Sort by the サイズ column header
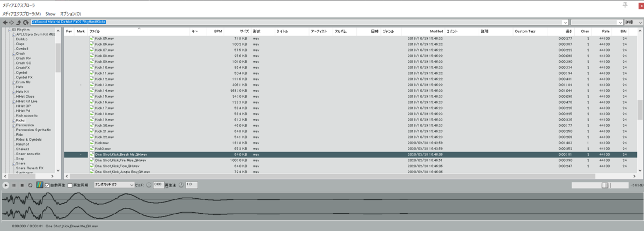 [x=238, y=32]
